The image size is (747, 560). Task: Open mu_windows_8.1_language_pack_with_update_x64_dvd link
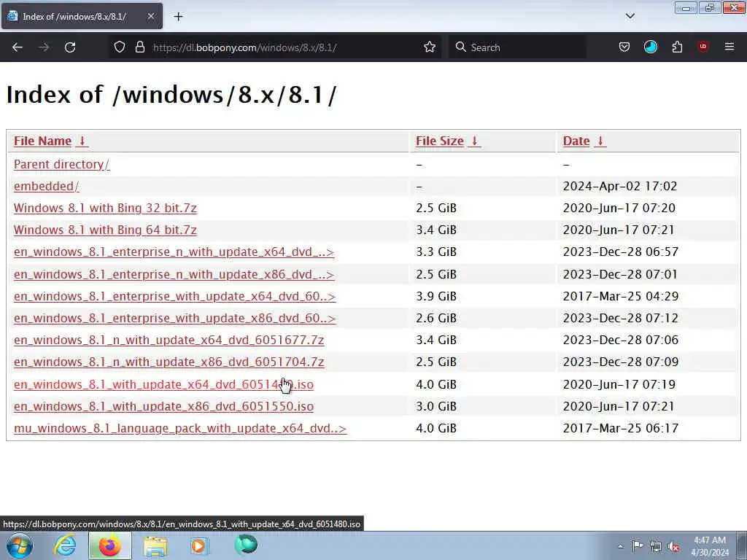180,428
